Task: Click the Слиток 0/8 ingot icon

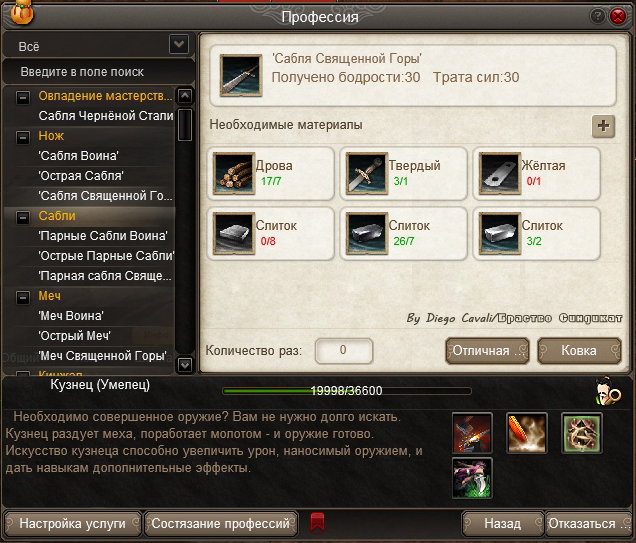Action: point(234,233)
